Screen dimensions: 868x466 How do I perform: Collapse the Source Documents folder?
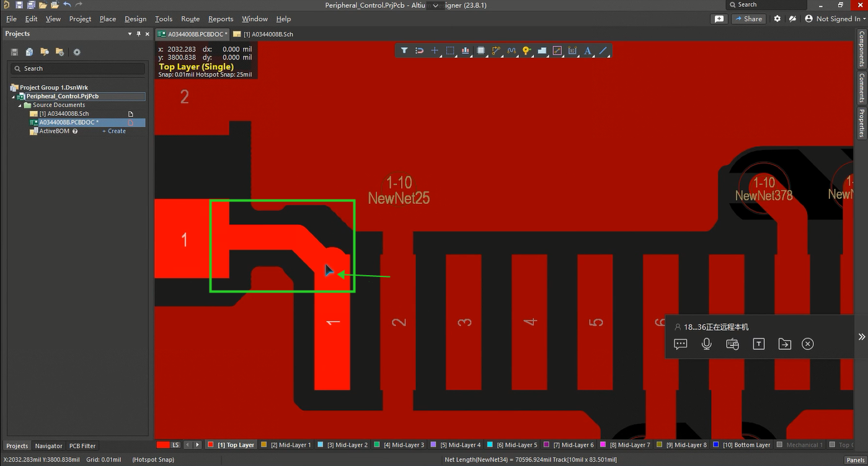click(x=20, y=105)
